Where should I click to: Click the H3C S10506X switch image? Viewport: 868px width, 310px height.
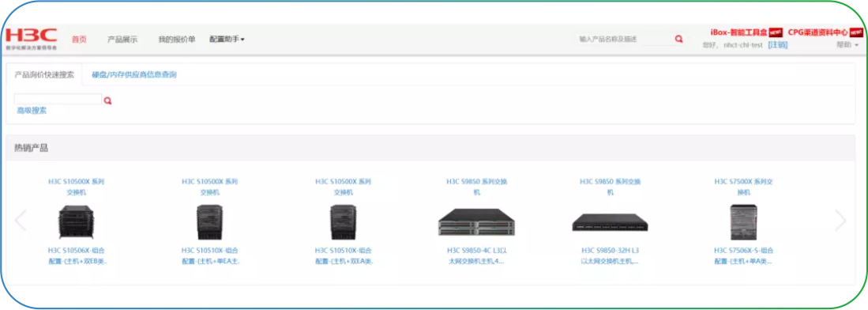click(x=77, y=221)
